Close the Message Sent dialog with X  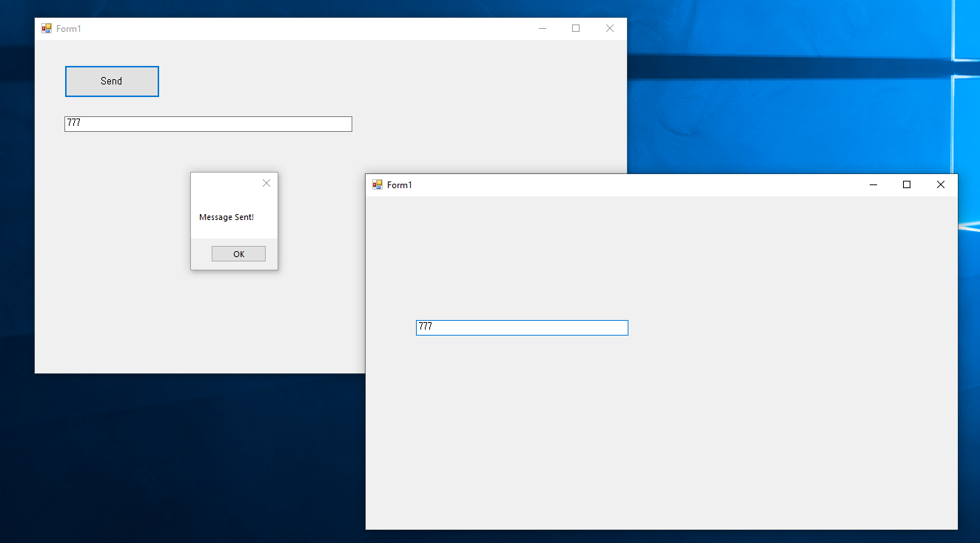tap(266, 183)
